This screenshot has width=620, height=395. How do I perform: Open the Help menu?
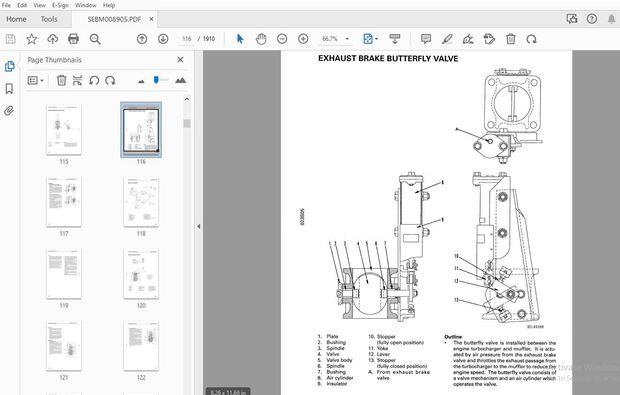(109, 5)
